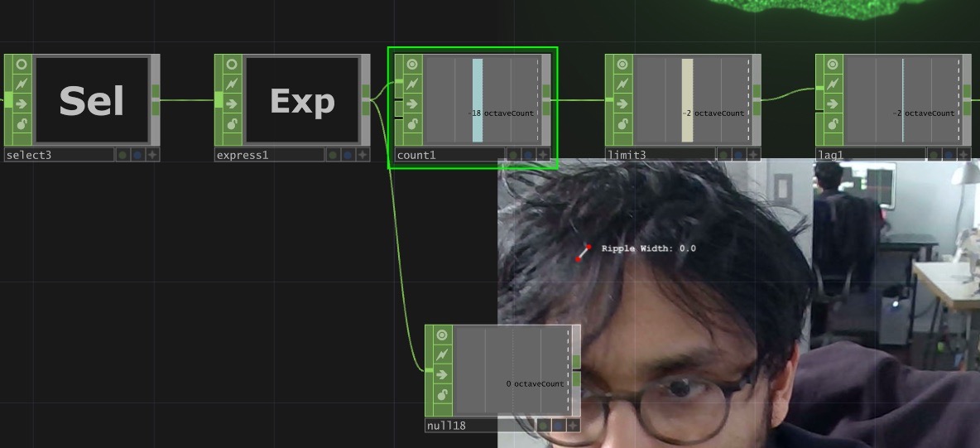Click the star-shaped flag under limit3

pos(753,155)
